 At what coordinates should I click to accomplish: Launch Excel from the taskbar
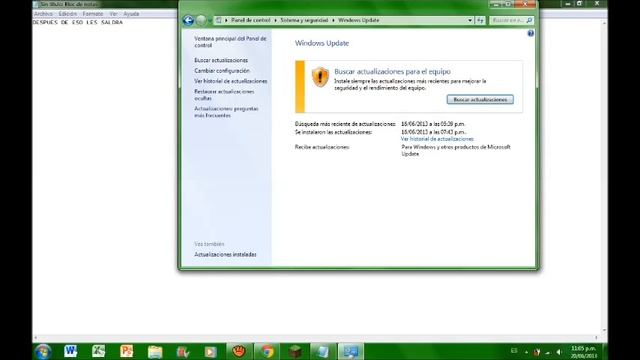[x=98, y=351]
